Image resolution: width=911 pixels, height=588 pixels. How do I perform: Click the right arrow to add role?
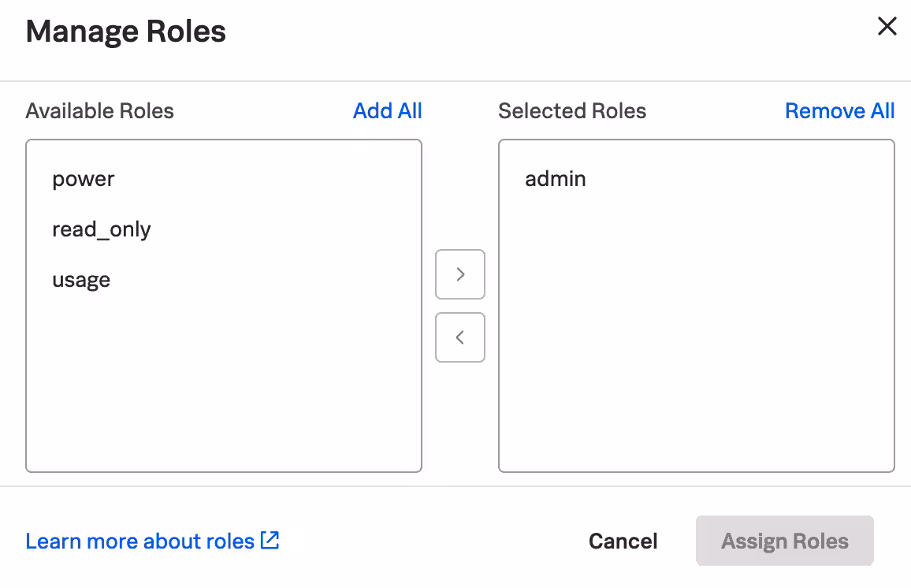click(460, 274)
